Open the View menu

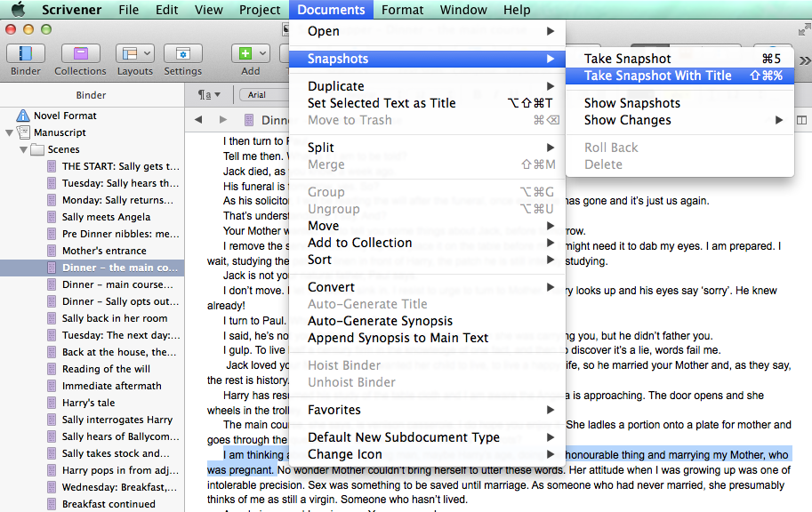click(x=209, y=10)
